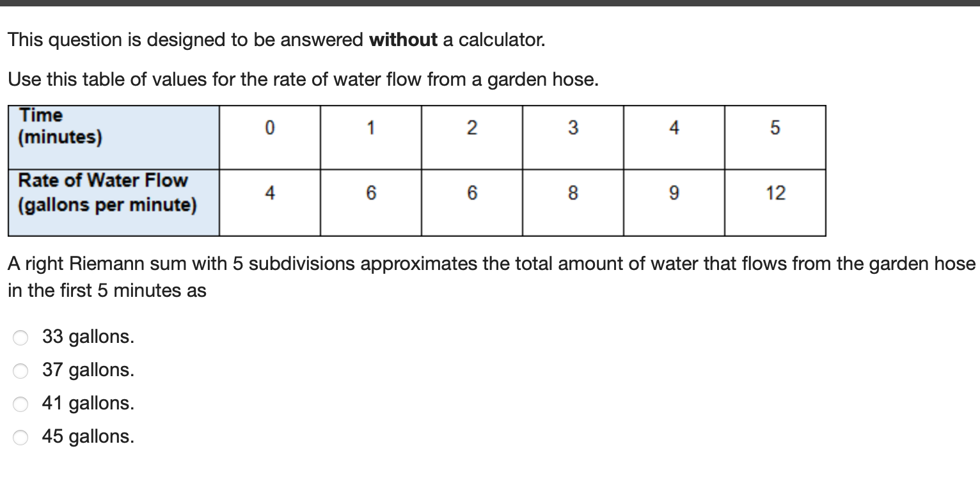
Task: Click the bold word without in the instructions
Action: (x=403, y=40)
